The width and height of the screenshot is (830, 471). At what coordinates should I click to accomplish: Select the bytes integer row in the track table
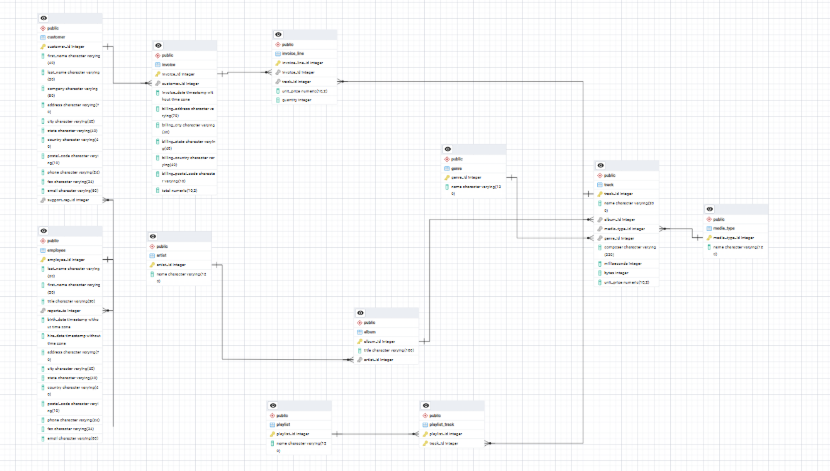(627, 273)
